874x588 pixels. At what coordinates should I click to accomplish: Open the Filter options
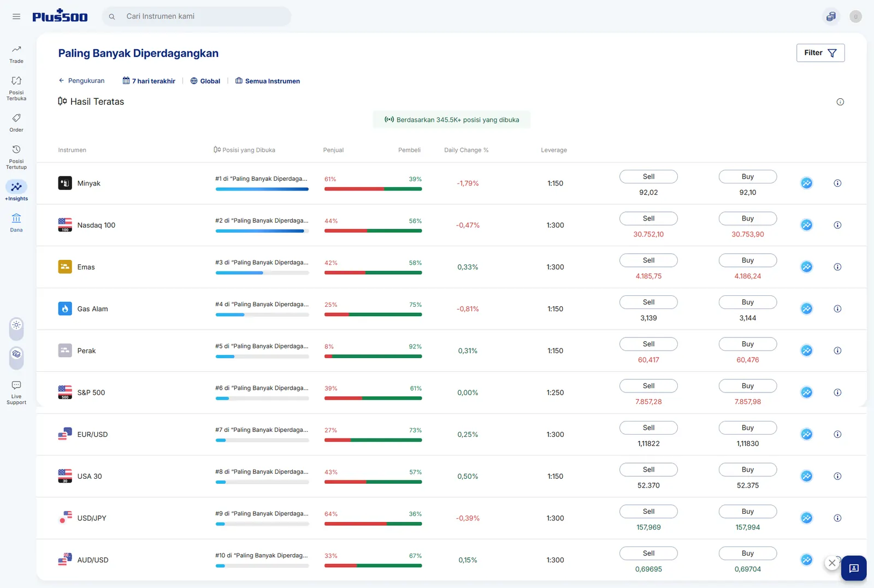tap(820, 53)
